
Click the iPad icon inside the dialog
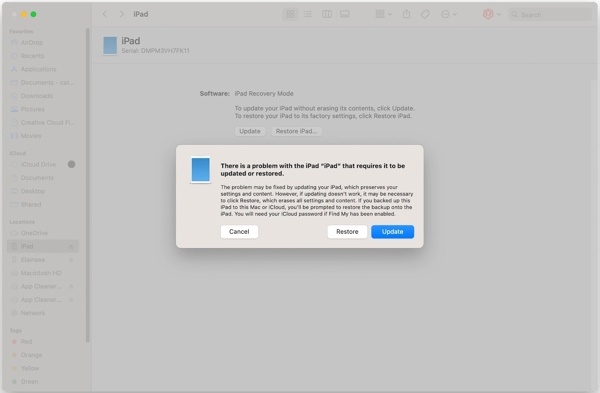[x=201, y=170]
